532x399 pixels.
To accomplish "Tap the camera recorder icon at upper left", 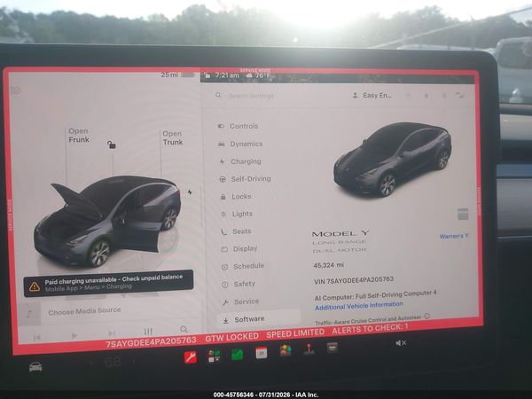I will (x=16, y=90).
